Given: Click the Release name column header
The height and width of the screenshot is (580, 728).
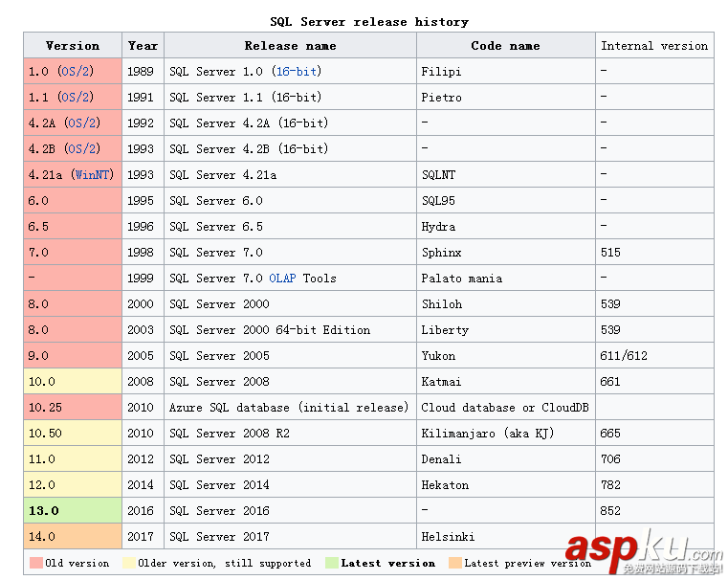Looking at the screenshot, I should click(x=290, y=46).
